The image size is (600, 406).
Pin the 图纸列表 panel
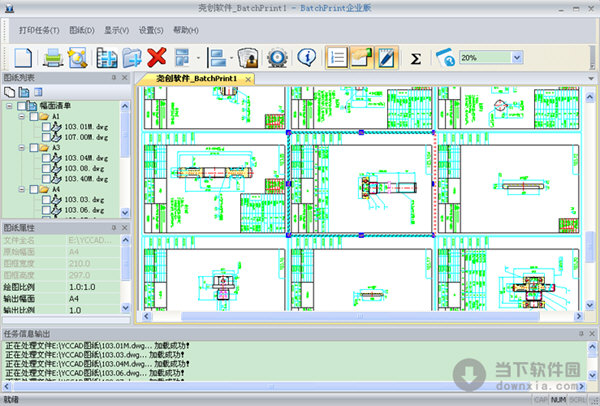click(x=114, y=78)
